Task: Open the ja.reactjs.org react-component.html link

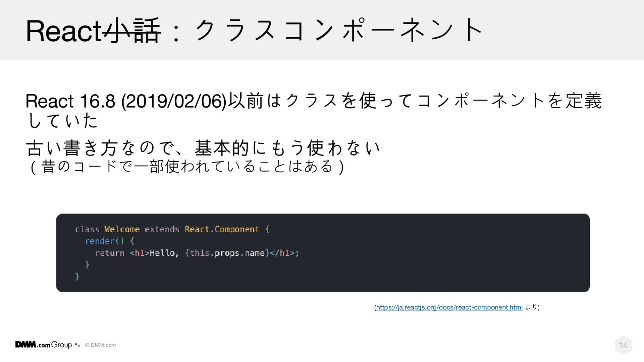Action: tap(449, 307)
